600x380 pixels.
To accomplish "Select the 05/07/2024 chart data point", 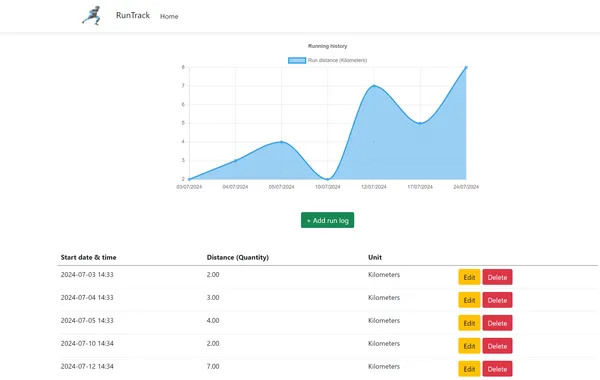I will (x=282, y=142).
